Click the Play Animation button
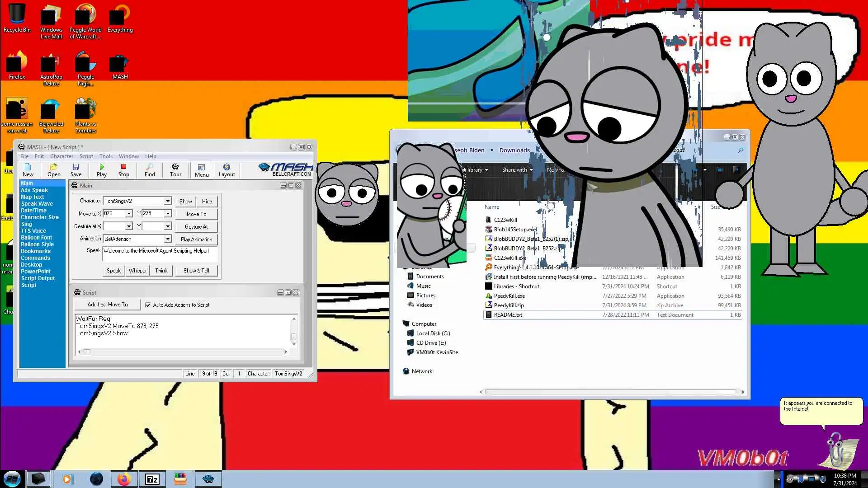This screenshot has height=488, width=868. [x=196, y=239]
